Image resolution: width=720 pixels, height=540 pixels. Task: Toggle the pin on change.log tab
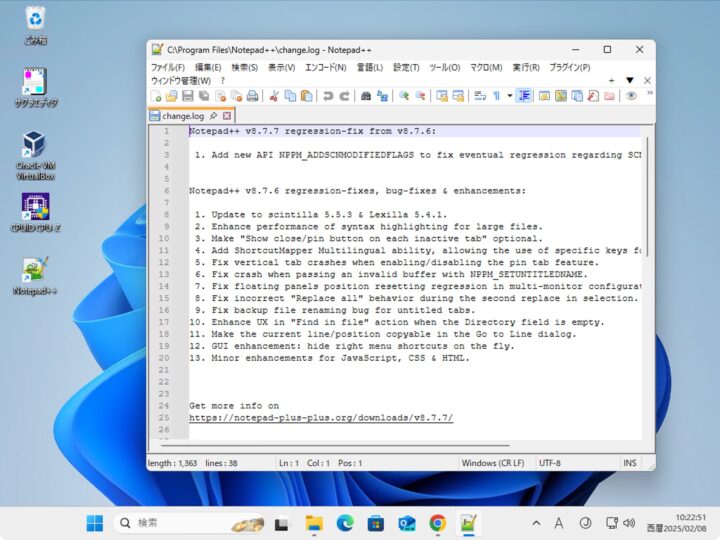click(214, 116)
